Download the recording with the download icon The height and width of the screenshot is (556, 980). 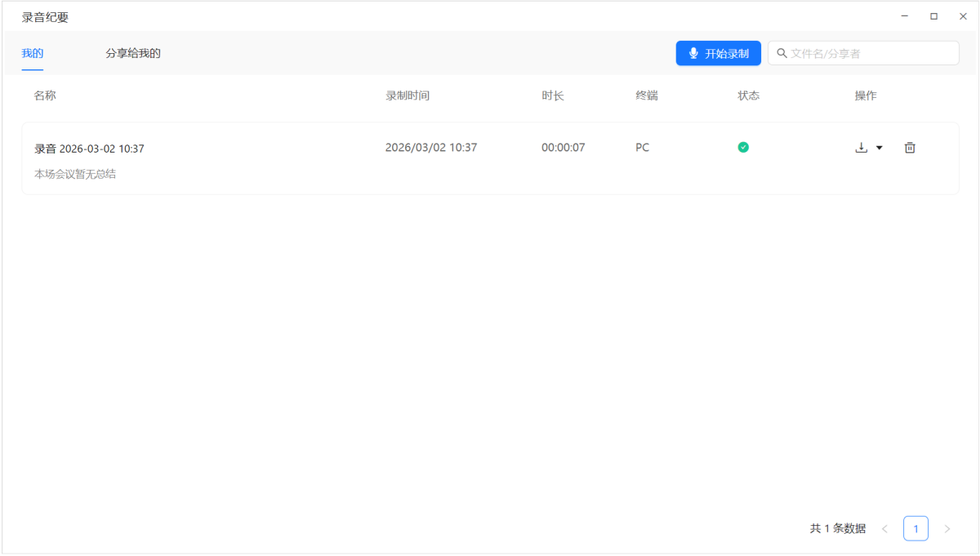pos(861,148)
